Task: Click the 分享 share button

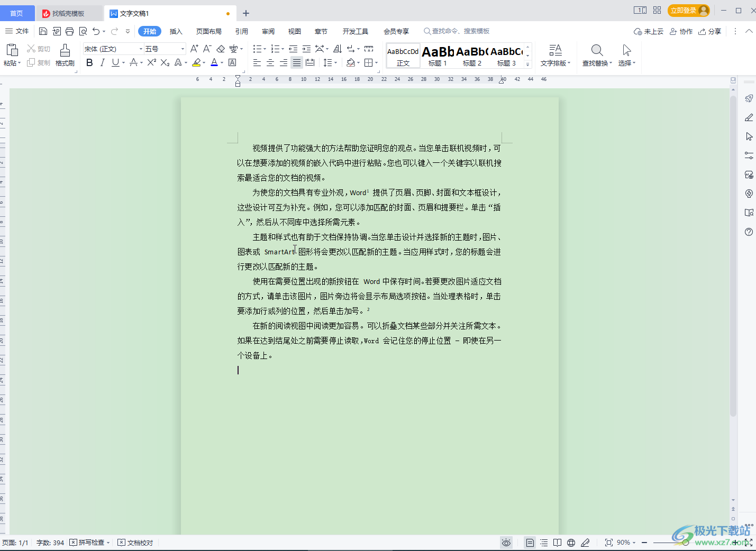Action: [x=709, y=31]
